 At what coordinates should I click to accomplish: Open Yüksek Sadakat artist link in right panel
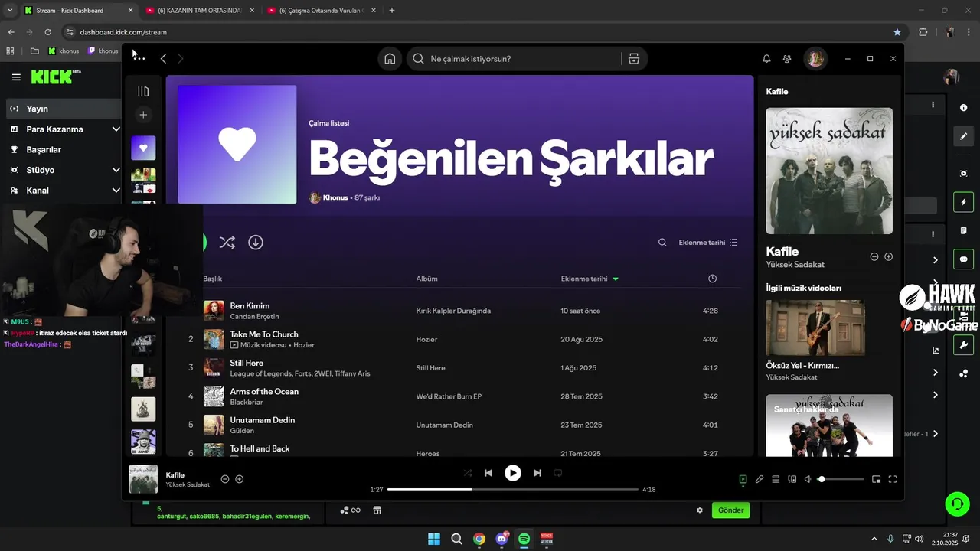(x=795, y=264)
